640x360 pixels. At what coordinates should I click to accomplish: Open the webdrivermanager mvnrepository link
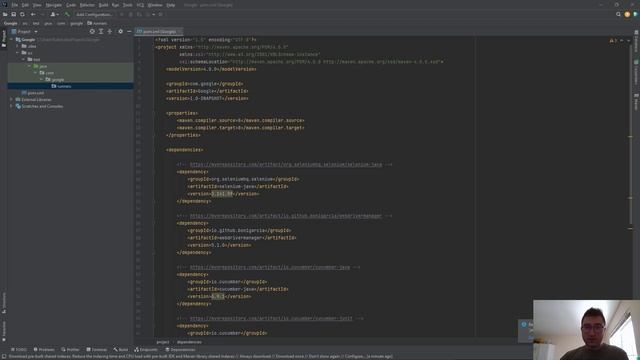click(286, 216)
